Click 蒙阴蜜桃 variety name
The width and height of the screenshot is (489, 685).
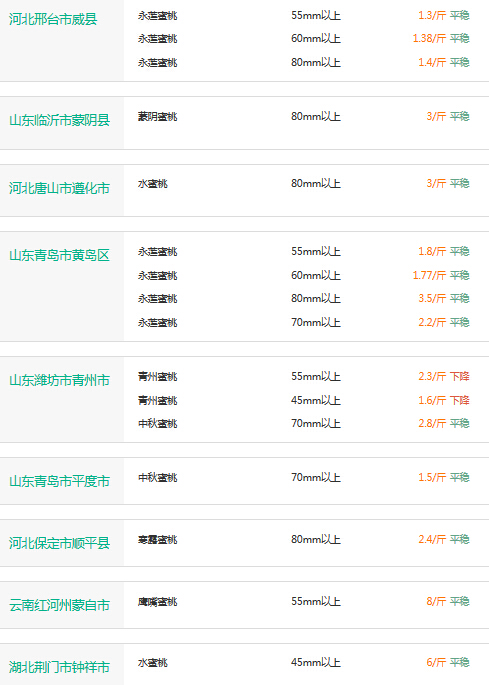click(x=157, y=117)
